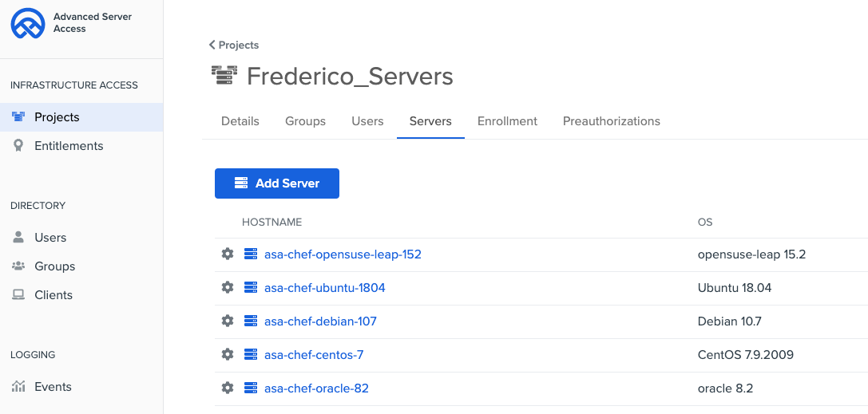Click server icon next to asa-chef-centos-7
The image size is (868, 414).
click(x=251, y=355)
